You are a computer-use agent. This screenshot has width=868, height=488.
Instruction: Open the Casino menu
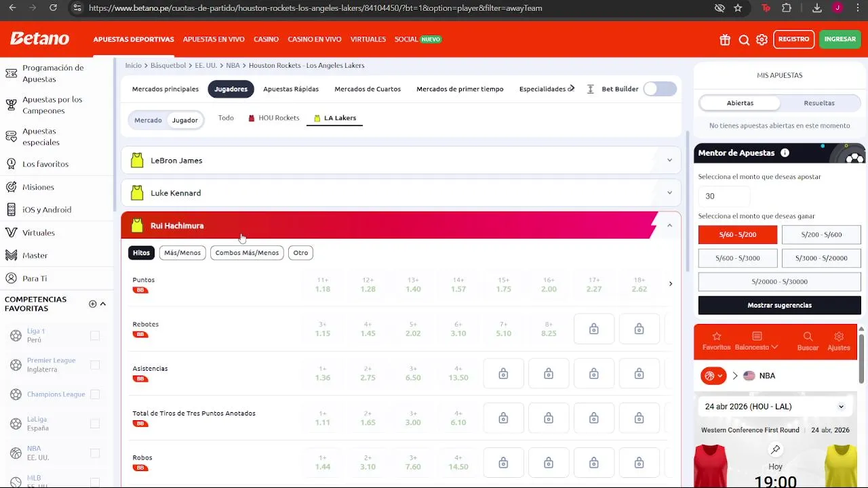[x=266, y=39]
